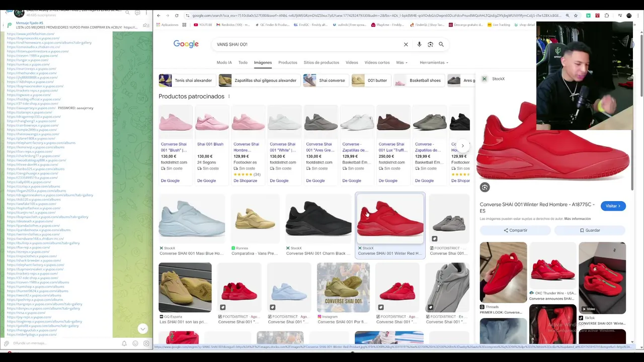
Task: Open the Masi Blue StockX shoe result
Action: tap(192, 225)
